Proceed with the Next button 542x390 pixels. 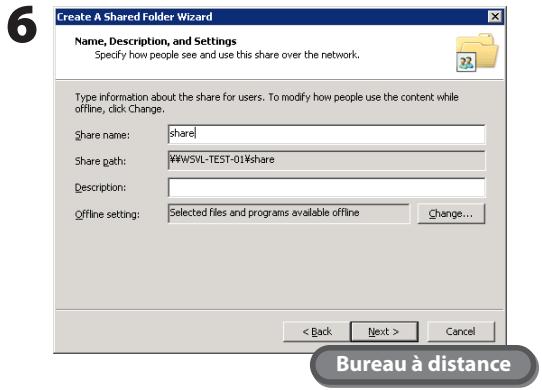(384, 332)
